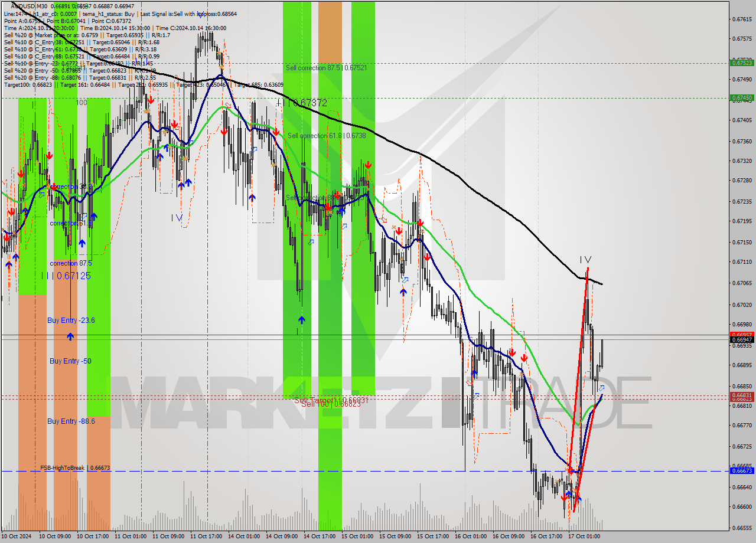This screenshot has width=756, height=543.
Task: Click the '14 Oct 09:00' time label
Action: click(282, 537)
